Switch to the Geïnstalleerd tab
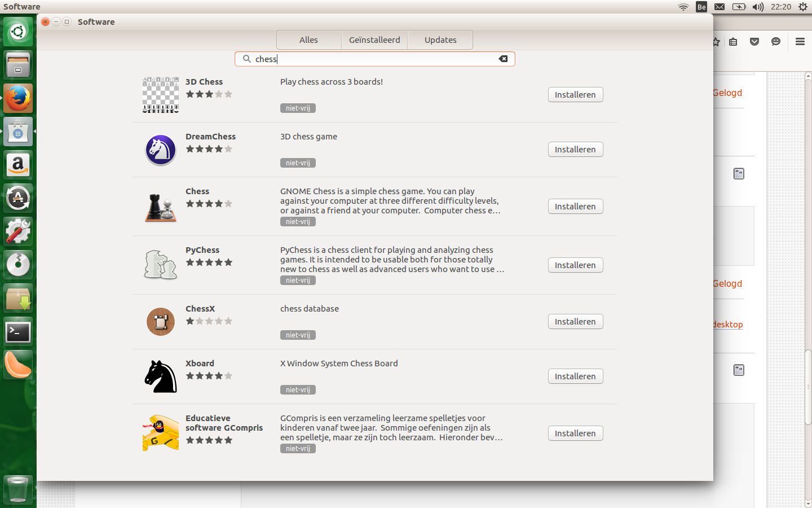Image resolution: width=812 pixels, height=508 pixels. (374, 40)
